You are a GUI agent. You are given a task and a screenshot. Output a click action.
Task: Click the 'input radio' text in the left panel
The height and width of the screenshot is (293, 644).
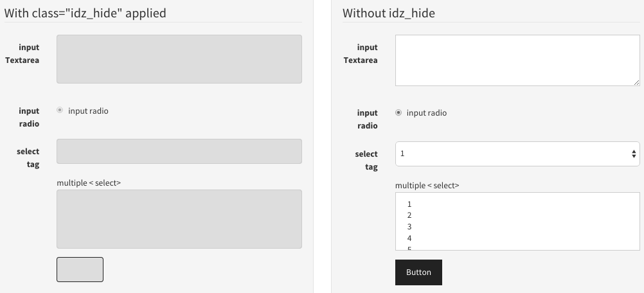pyautogui.click(x=88, y=111)
